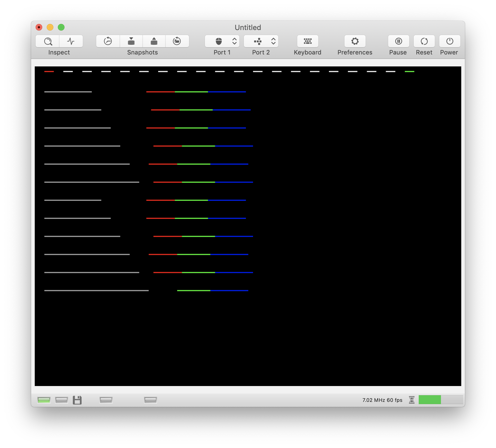Viewport: 496px width, 448px height.
Task: Click the second grey drive LED
Action: click(62, 400)
